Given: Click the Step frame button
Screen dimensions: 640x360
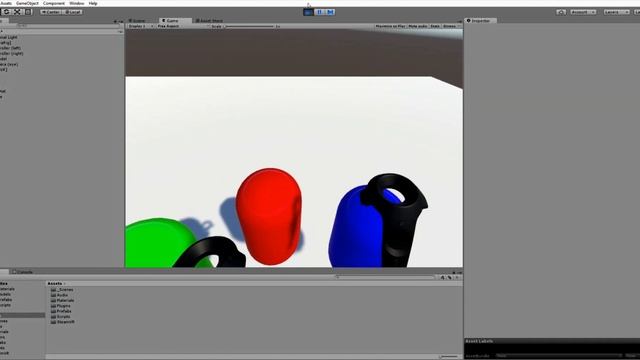Looking at the screenshot, I should pyautogui.click(x=330, y=12).
